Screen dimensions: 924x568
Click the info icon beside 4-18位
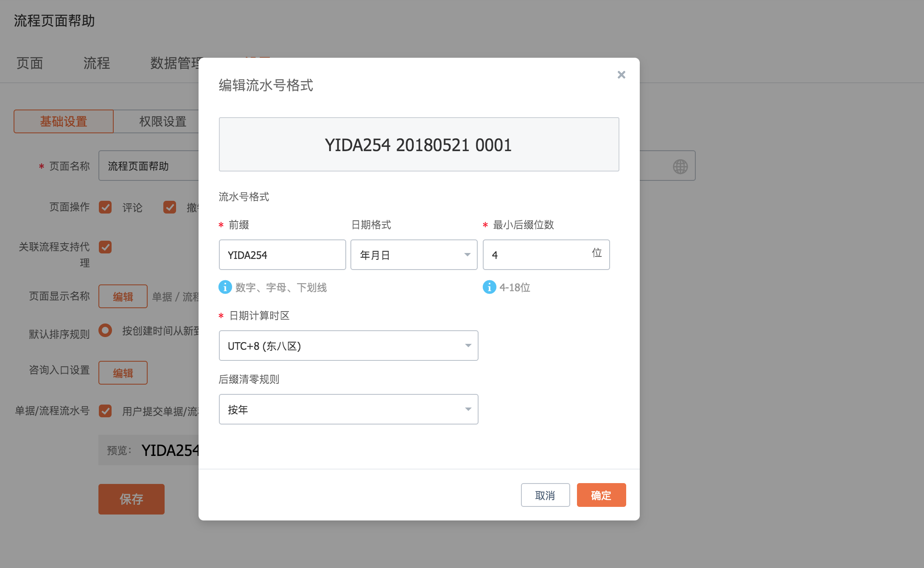coord(489,287)
